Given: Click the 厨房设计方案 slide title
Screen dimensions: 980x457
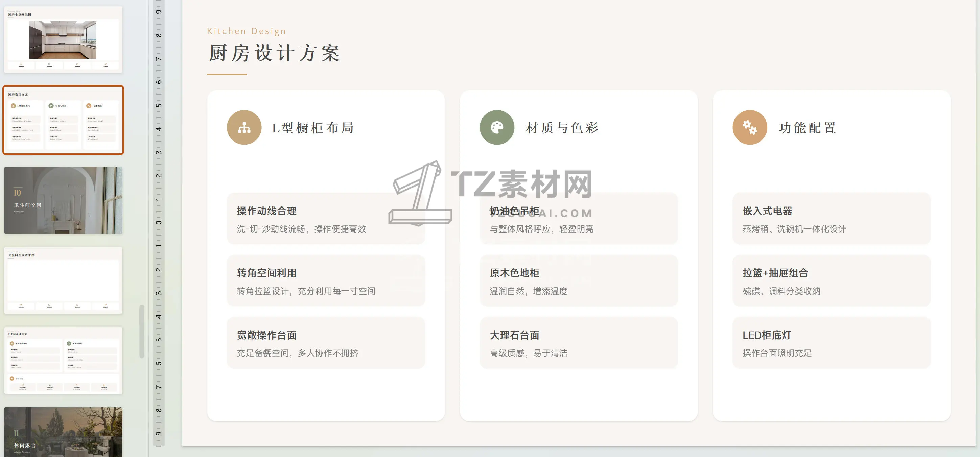Looking at the screenshot, I should tap(274, 53).
